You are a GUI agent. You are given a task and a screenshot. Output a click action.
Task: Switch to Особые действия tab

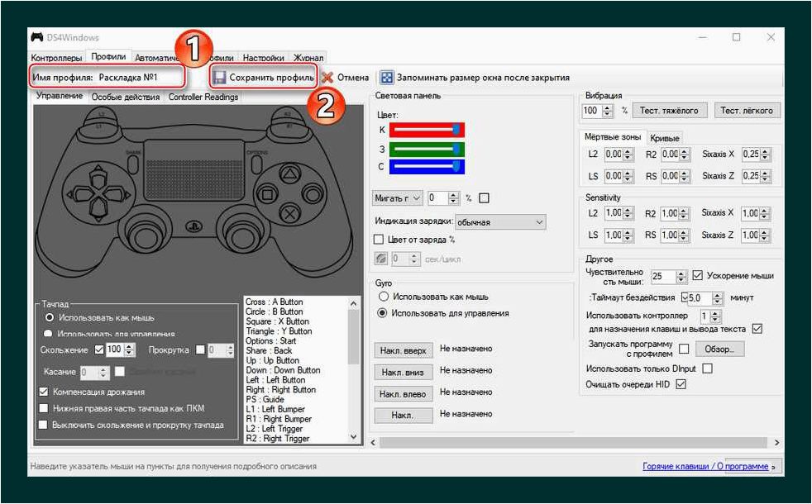pos(126,97)
